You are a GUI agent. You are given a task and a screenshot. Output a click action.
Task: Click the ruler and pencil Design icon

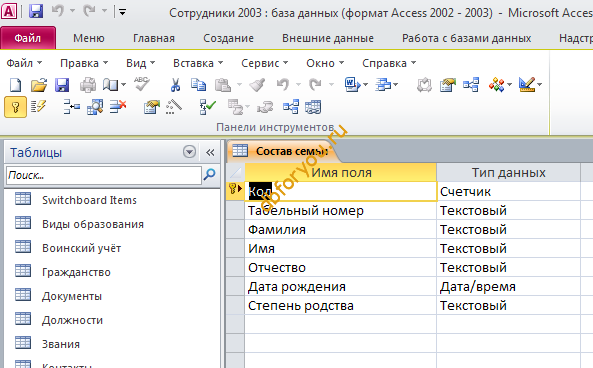tap(527, 85)
